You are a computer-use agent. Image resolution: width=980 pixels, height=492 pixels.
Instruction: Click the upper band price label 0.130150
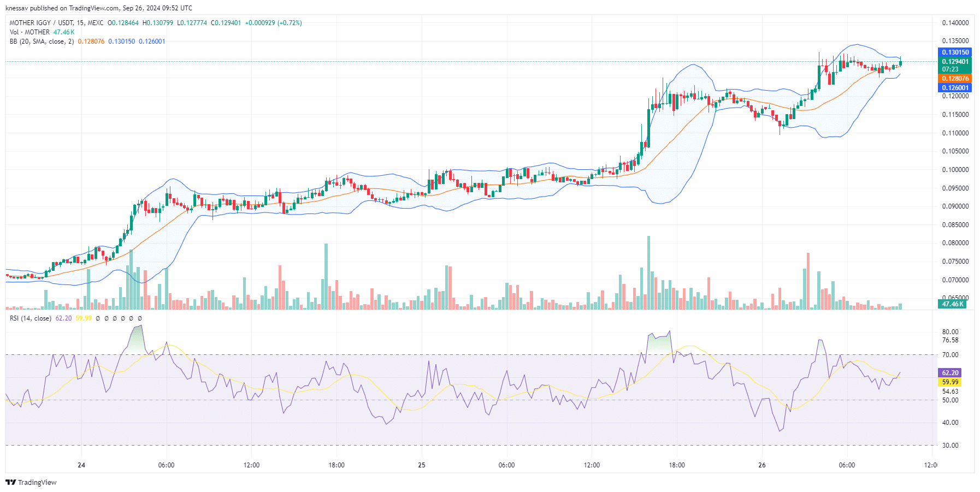pos(955,52)
